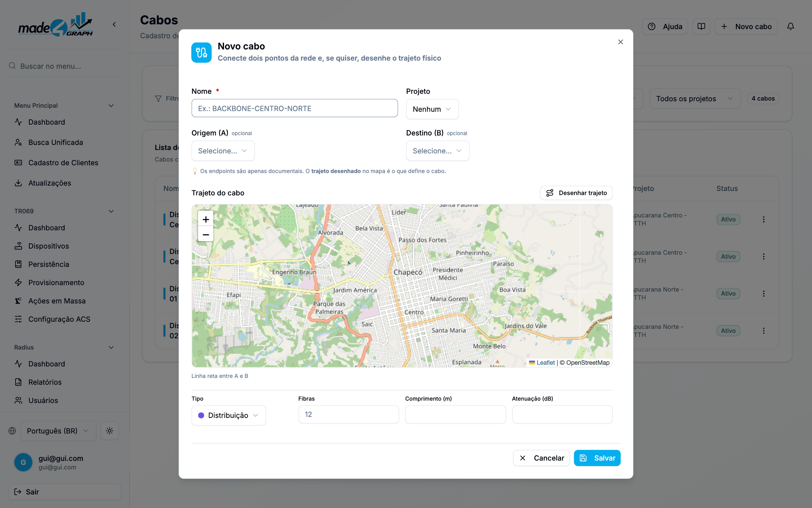
Task: Click the Status column header
Action: 727,189
